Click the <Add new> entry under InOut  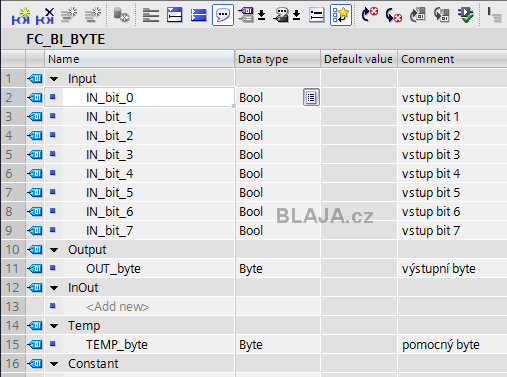117,307
